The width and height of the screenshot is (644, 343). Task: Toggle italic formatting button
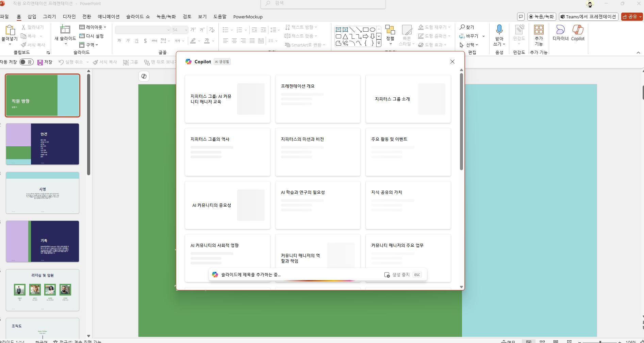(x=128, y=41)
